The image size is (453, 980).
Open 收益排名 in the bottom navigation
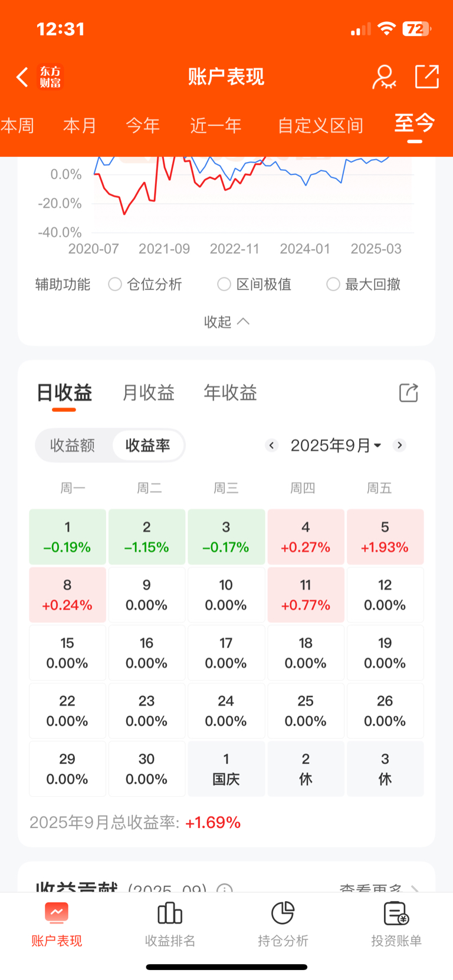(170, 923)
